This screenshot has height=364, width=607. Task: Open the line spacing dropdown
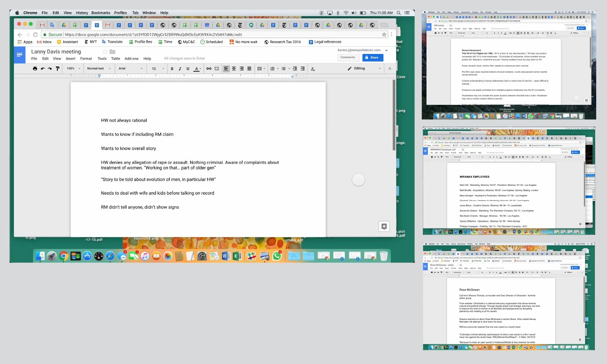tap(261, 68)
